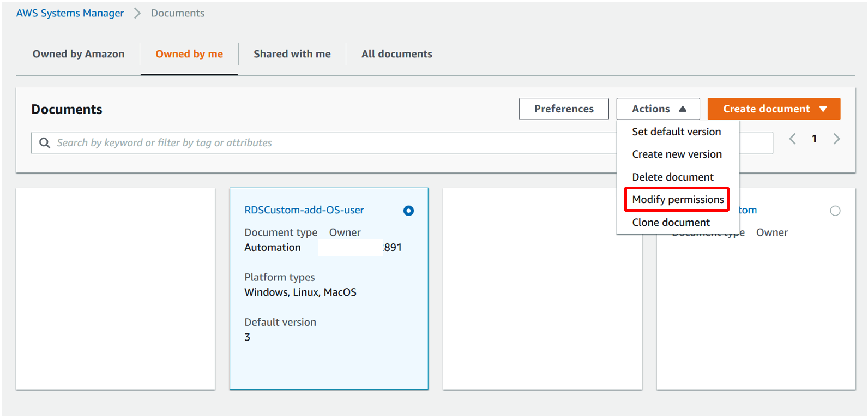The image size is (868, 418).
Task: Go to previous page arrow
Action: click(793, 139)
